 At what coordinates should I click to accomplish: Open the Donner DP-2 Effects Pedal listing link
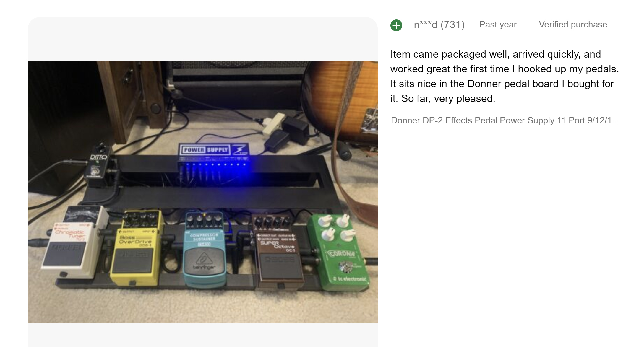click(505, 120)
